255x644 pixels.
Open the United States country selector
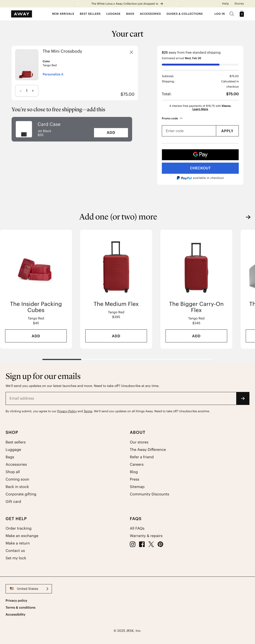29,589
